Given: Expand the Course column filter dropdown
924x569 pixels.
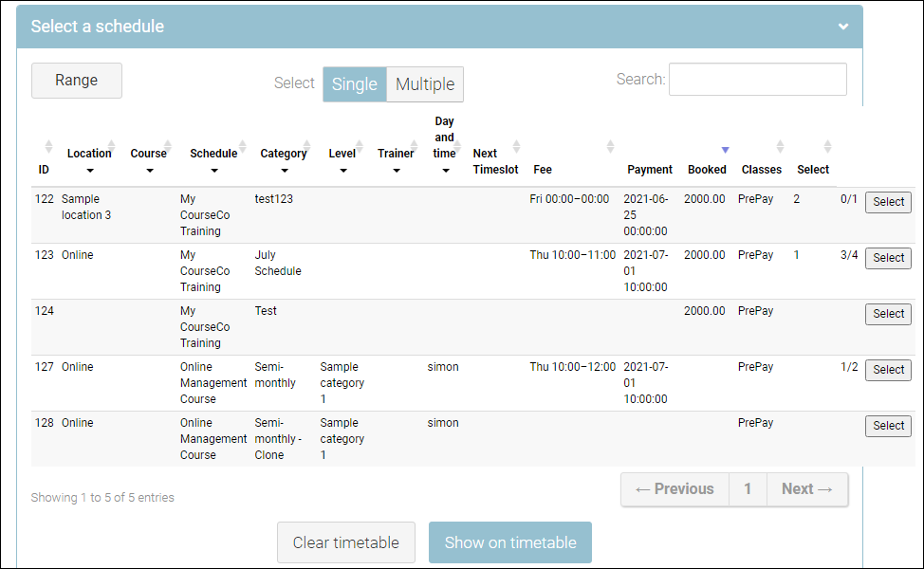Looking at the screenshot, I should tap(149, 172).
